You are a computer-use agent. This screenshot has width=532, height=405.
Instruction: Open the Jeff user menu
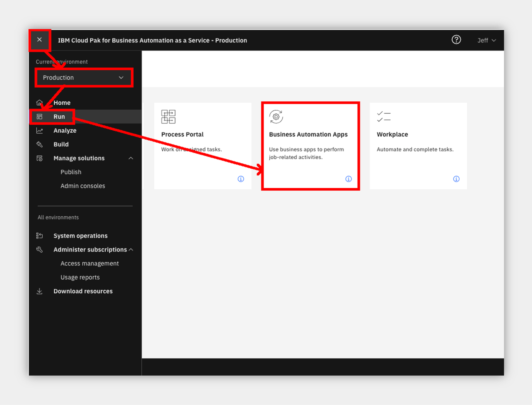click(487, 40)
